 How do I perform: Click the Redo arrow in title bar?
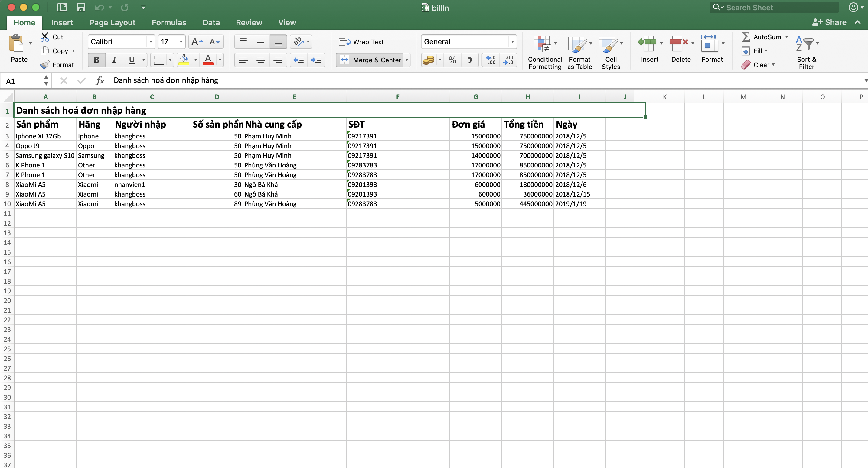click(x=125, y=7)
